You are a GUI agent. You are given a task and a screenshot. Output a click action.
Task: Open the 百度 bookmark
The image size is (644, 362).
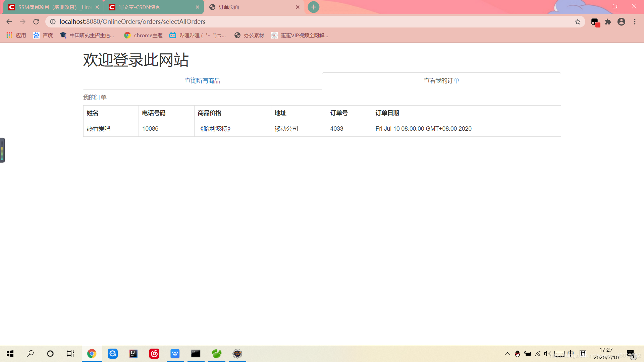pos(43,35)
